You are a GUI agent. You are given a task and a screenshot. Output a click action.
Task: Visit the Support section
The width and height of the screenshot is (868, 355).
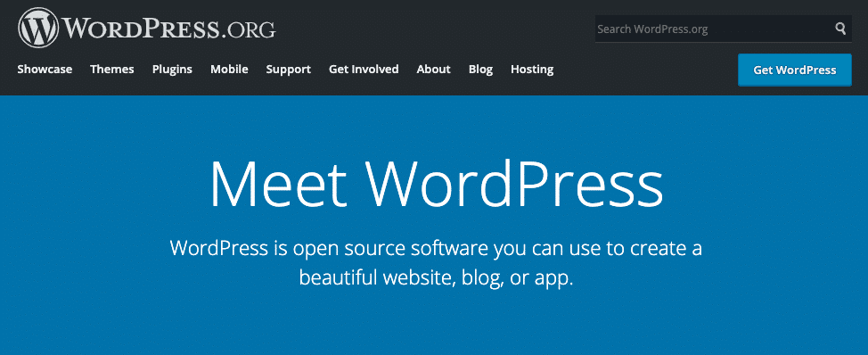289,70
